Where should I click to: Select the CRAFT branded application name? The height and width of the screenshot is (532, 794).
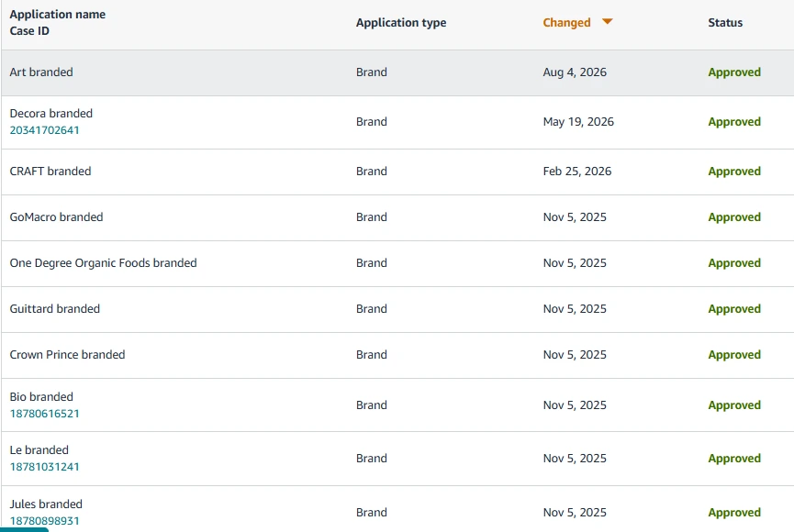pyautogui.click(x=50, y=172)
